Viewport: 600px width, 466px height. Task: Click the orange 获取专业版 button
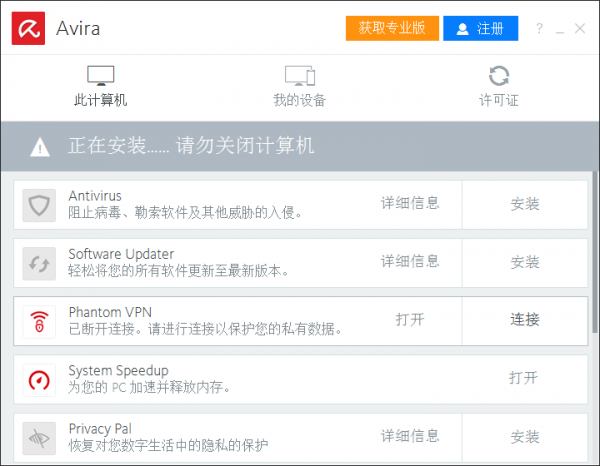pos(392,28)
